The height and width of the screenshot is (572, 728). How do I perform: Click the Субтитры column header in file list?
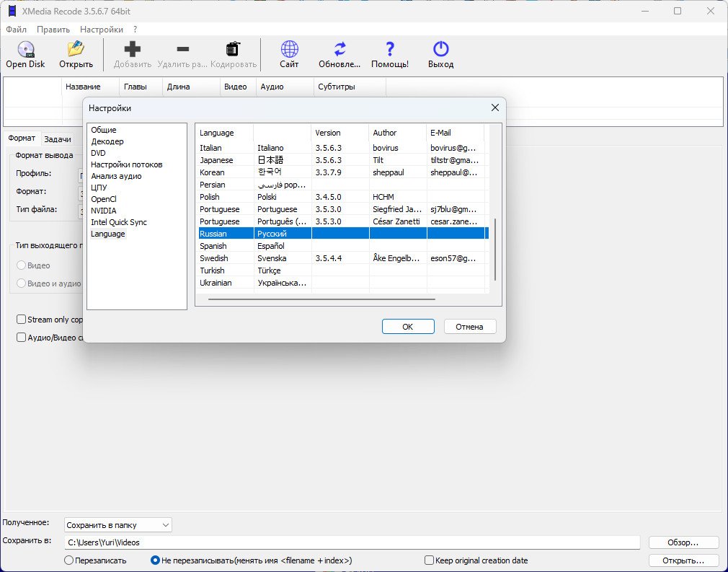(x=350, y=87)
